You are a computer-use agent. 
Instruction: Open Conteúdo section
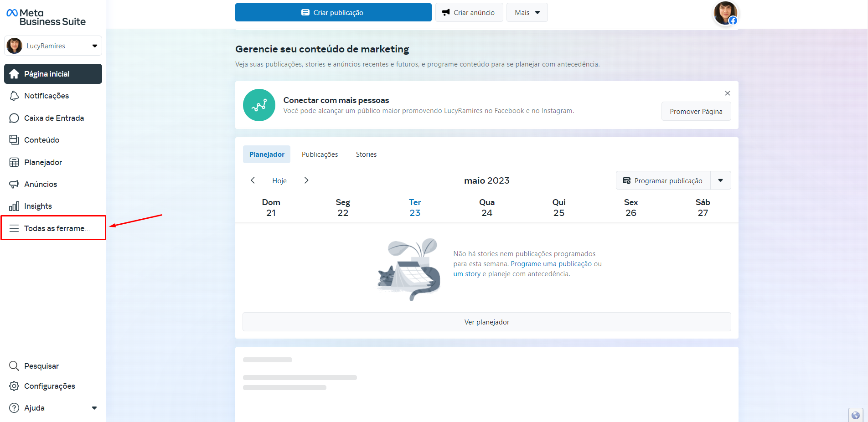53,140
